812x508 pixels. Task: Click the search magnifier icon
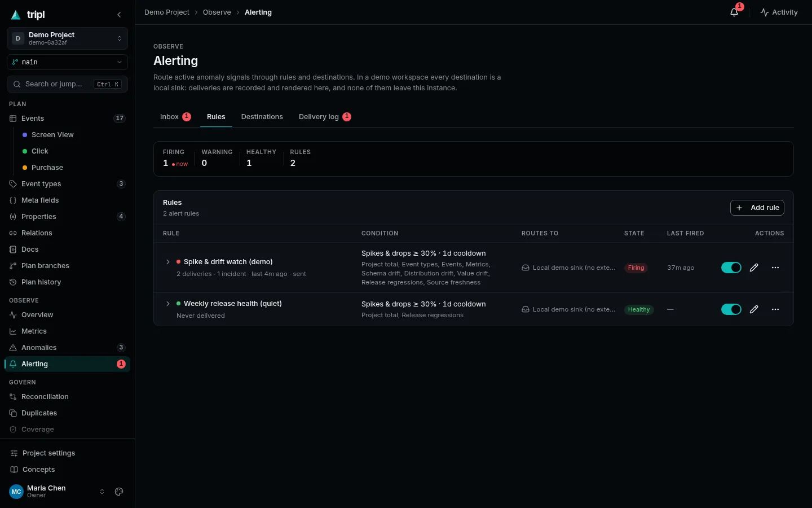point(17,84)
